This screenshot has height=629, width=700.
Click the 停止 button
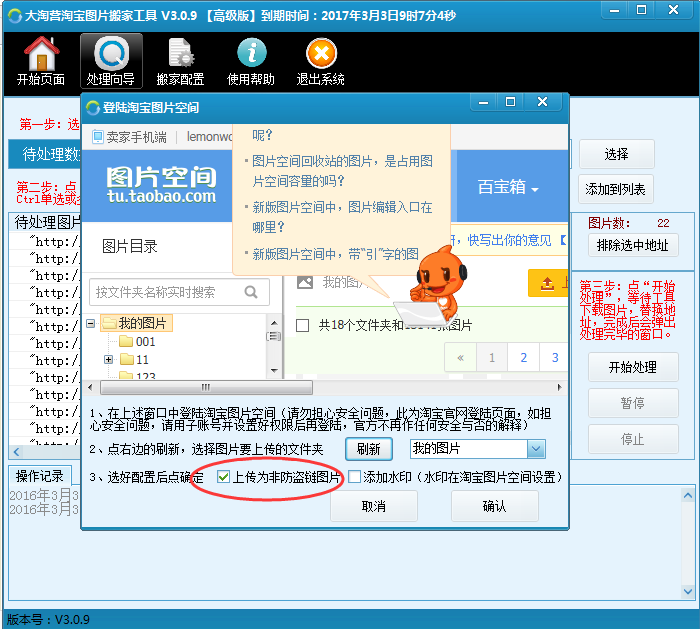pos(633,439)
